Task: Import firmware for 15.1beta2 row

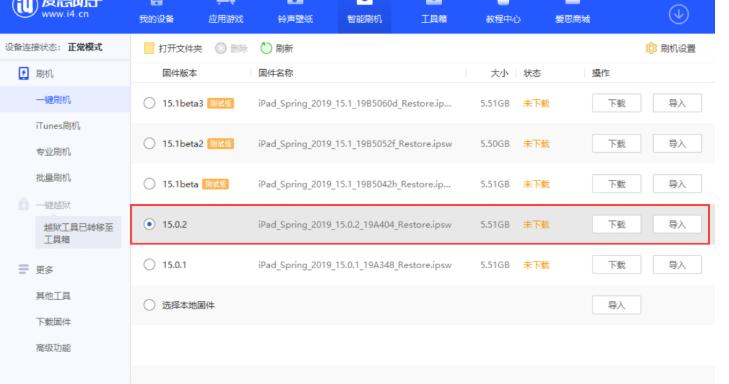Action: [677, 144]
